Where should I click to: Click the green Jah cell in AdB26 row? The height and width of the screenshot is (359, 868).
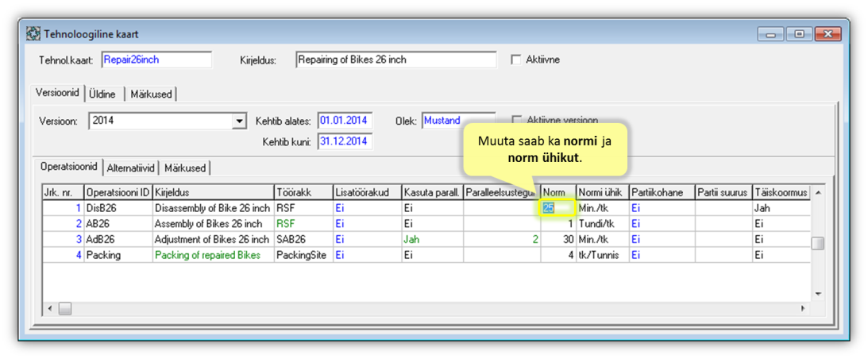[432, 239]
